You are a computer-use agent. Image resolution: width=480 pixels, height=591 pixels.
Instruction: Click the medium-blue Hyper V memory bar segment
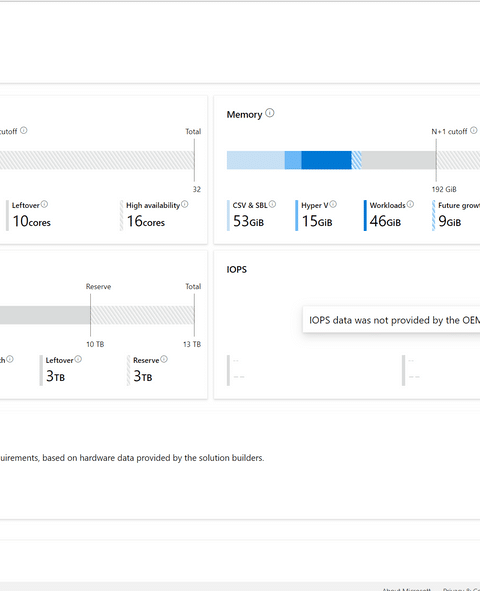[293, 160]
